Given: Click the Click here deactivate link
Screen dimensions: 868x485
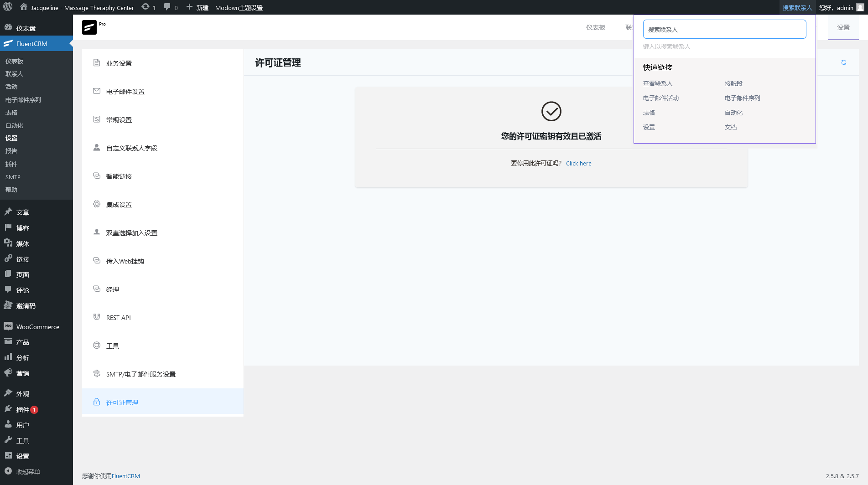Looking at the screenshot, I should pyautogui.click(x=578, y=163).
